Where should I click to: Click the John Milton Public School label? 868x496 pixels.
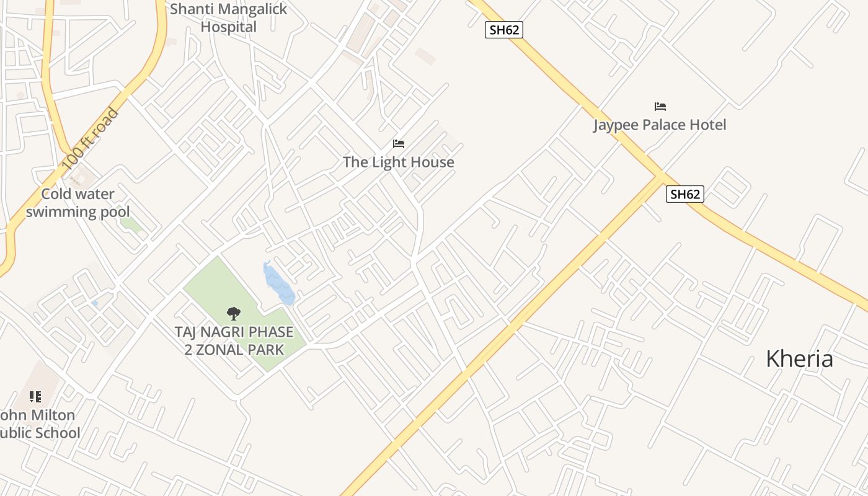pos(38,424)
